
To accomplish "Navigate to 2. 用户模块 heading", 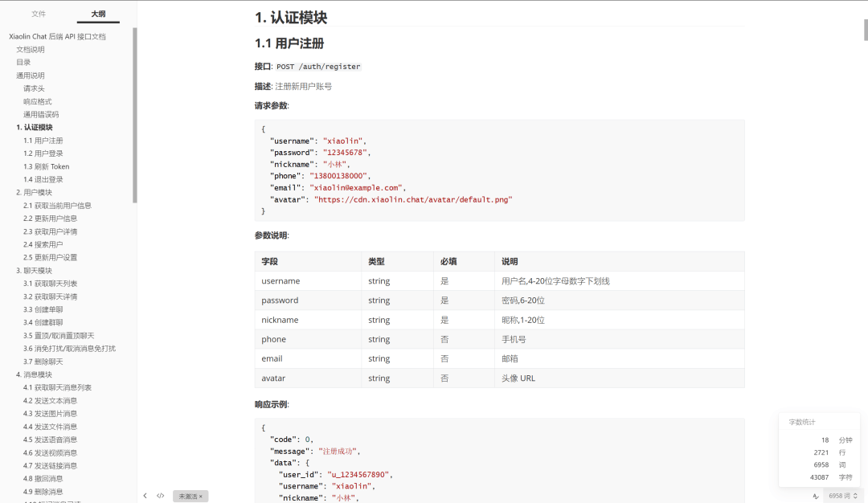I will tap(34, 193).
